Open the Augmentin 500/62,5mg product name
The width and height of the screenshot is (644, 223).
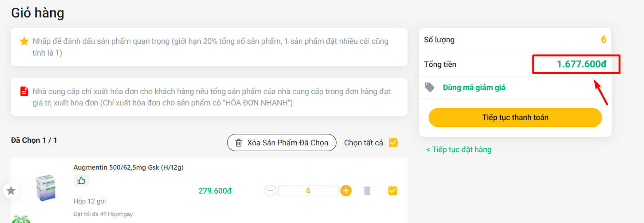click(128, 167)
